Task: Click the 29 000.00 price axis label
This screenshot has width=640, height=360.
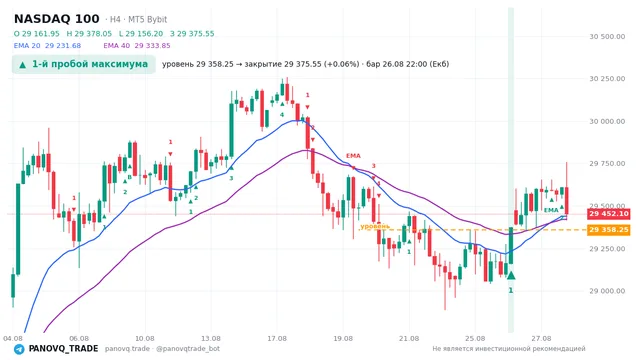Action: 607,291
